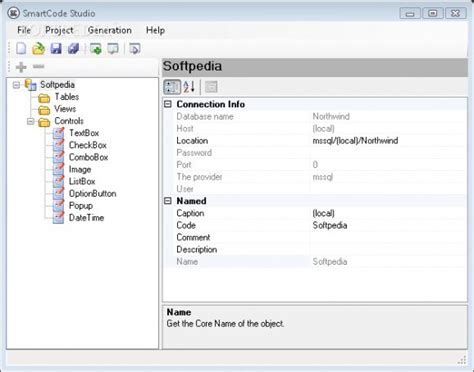The width and height of the screenshot is (474, 372).
Task: Click the ComboBox control icon
Action: (59, 157)
